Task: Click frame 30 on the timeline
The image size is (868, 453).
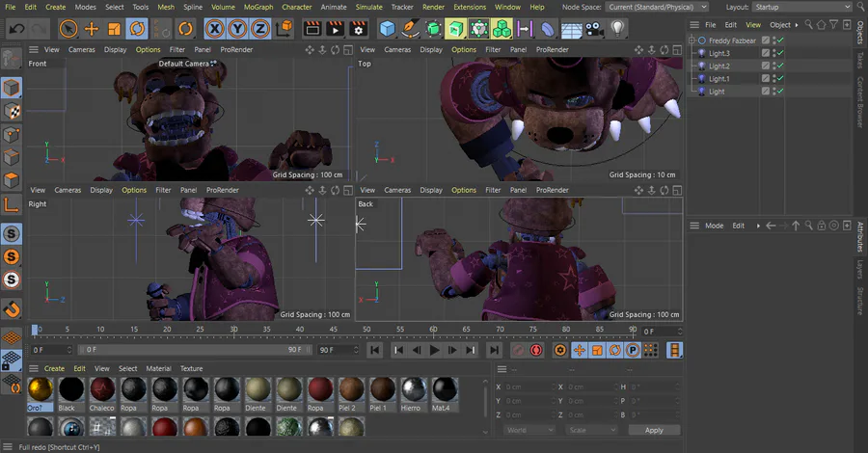Action: click(233, 330)
